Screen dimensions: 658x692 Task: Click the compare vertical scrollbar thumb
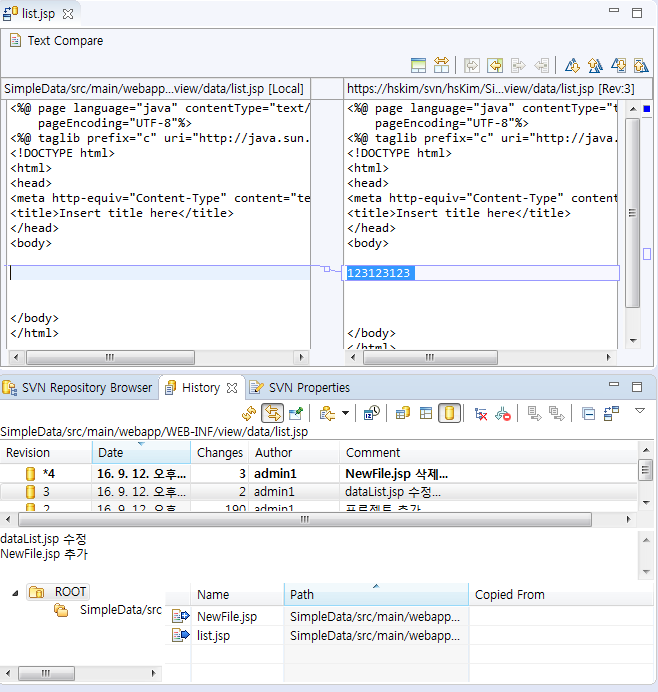pyautogui.click(x=632, y=213)
